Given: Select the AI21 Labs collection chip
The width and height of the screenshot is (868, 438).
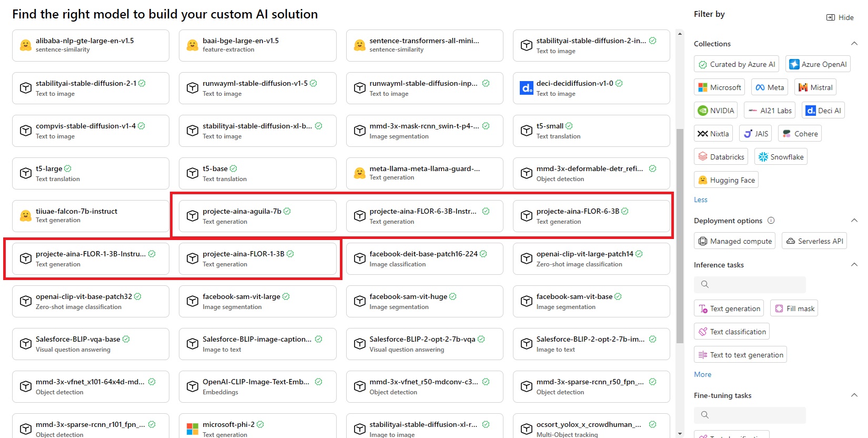Looking at the screenshot, I should click(770, 111).
